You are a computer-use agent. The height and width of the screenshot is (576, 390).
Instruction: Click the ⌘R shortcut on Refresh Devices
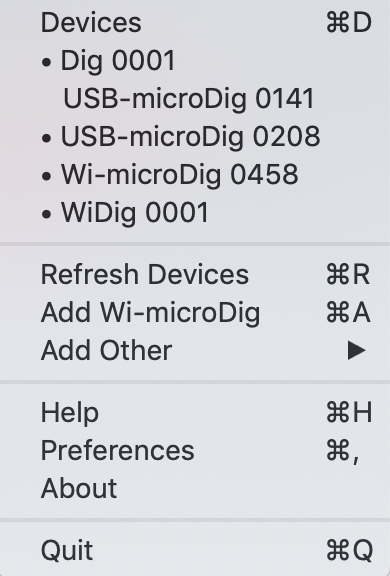point(348,274)
